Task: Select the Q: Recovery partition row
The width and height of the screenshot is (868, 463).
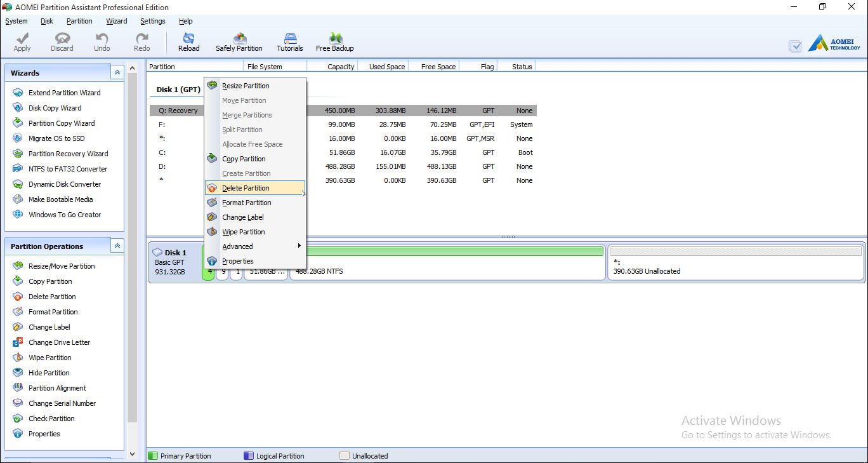Action: [x=343, y=111]
